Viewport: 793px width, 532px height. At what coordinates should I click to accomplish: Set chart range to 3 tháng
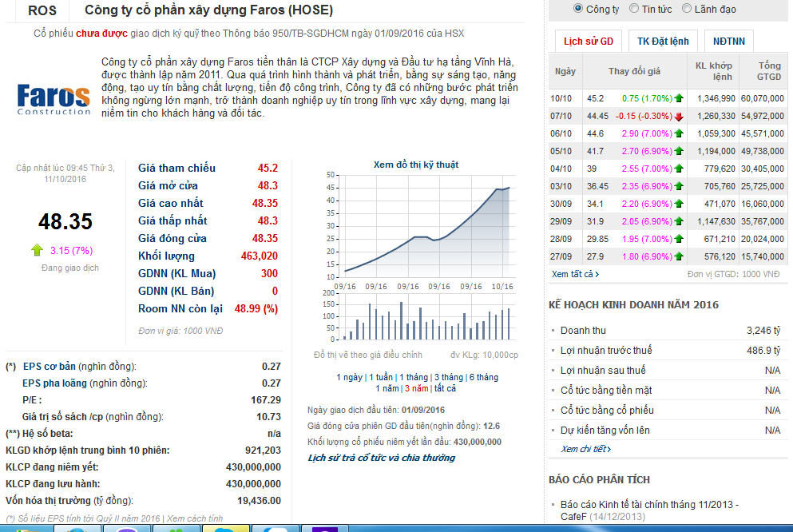click(x=449, y=377)
